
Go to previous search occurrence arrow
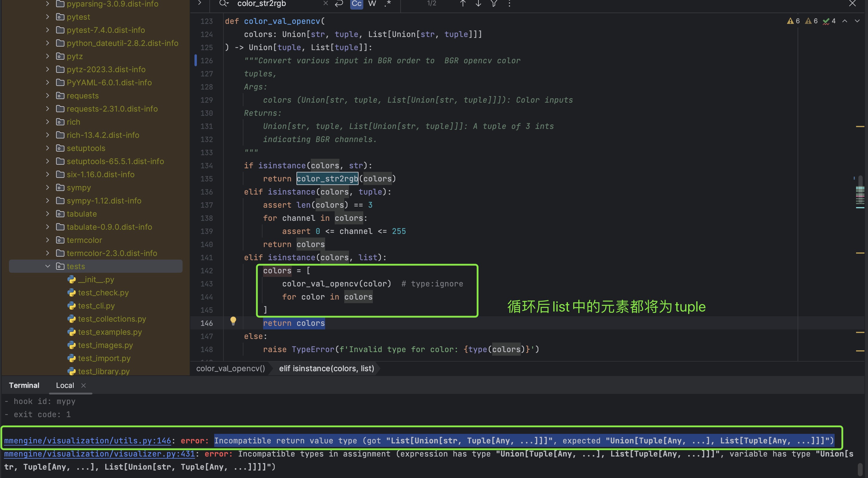[x=463, y=3]
